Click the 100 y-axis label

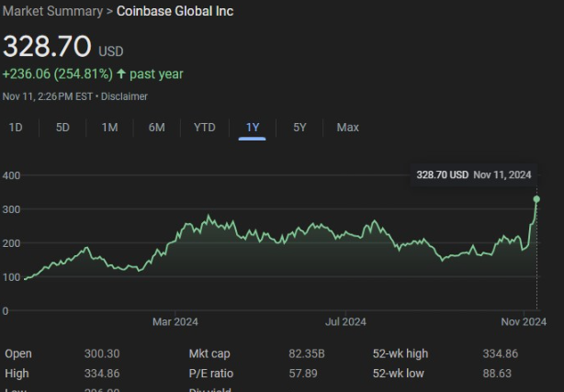point(11,277)
